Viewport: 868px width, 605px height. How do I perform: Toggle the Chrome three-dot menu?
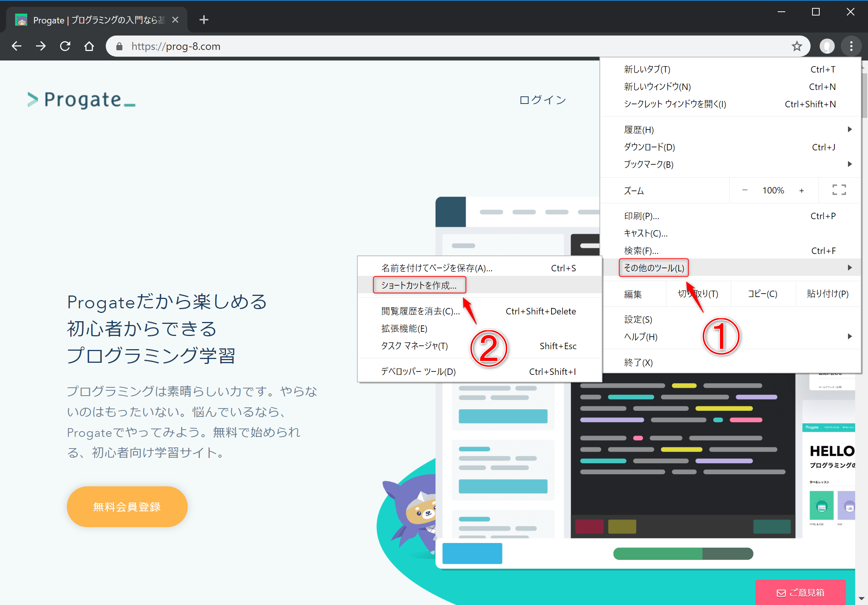(851, 46)
